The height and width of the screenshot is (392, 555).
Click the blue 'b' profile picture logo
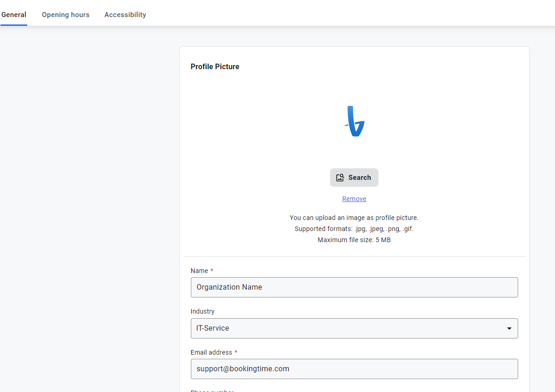coord(354,121)
